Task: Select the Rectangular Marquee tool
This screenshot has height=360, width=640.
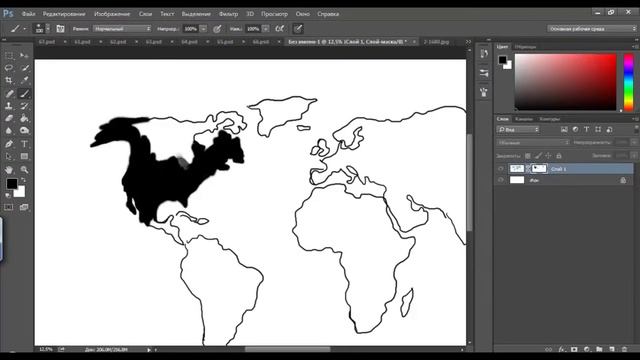Action: pos(9,55)
